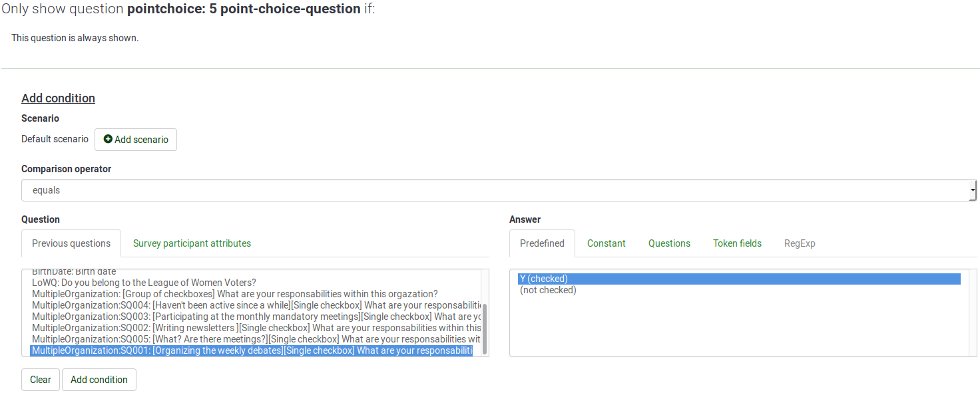Select the 'Y (checked)' answer option
Screen dimensions: 980x395
739,279
